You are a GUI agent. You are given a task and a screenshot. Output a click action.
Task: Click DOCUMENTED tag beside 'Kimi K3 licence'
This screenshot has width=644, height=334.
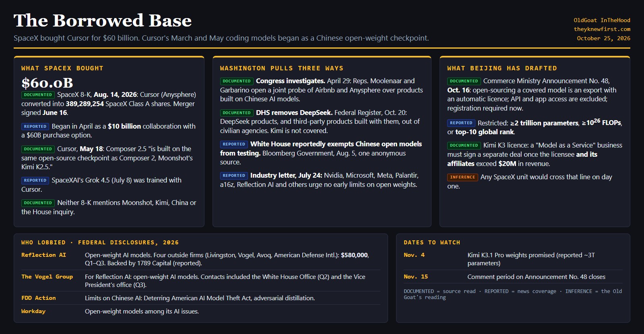464,145
